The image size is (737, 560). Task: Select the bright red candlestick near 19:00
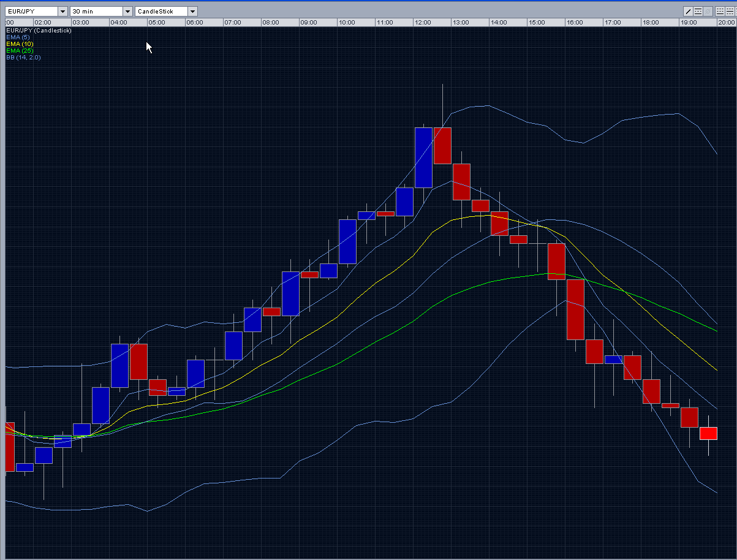pos(708,433)
